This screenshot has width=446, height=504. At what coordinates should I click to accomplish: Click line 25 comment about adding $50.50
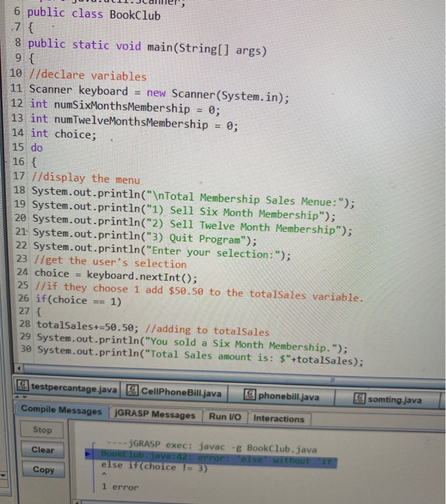pyautogui.click(x=199, y=292)
